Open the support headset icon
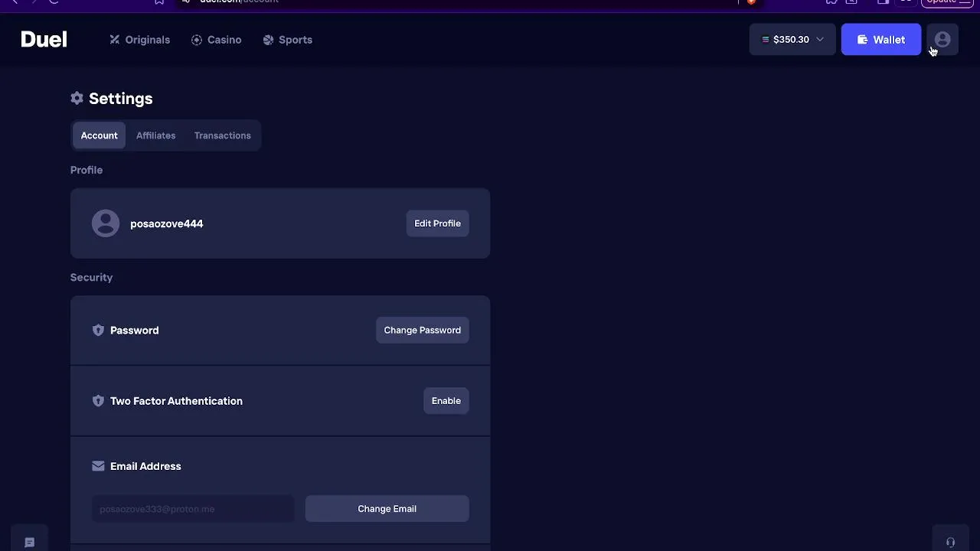The image size is (980, 551). point(950,543)
